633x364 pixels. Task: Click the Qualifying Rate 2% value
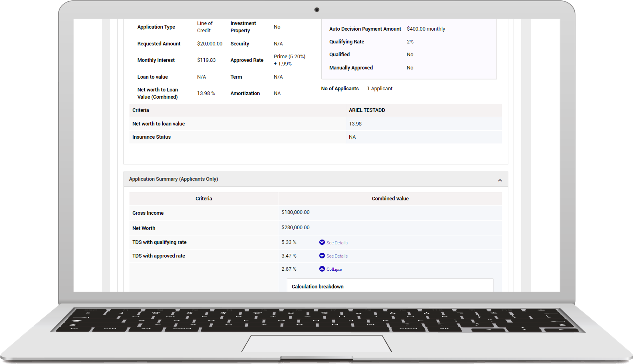pos(410,42)
